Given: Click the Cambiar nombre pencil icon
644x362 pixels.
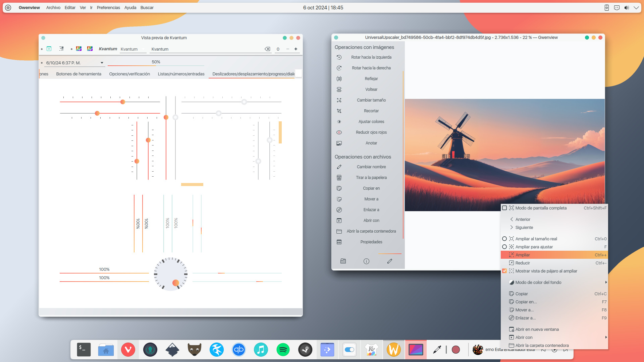Looking at the screenshot, I should pos(339,167).
